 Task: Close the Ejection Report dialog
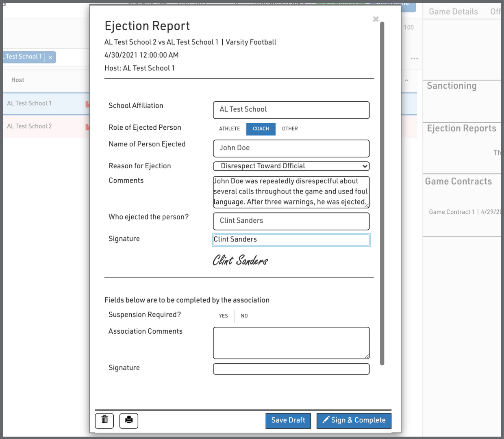[376, 19]
